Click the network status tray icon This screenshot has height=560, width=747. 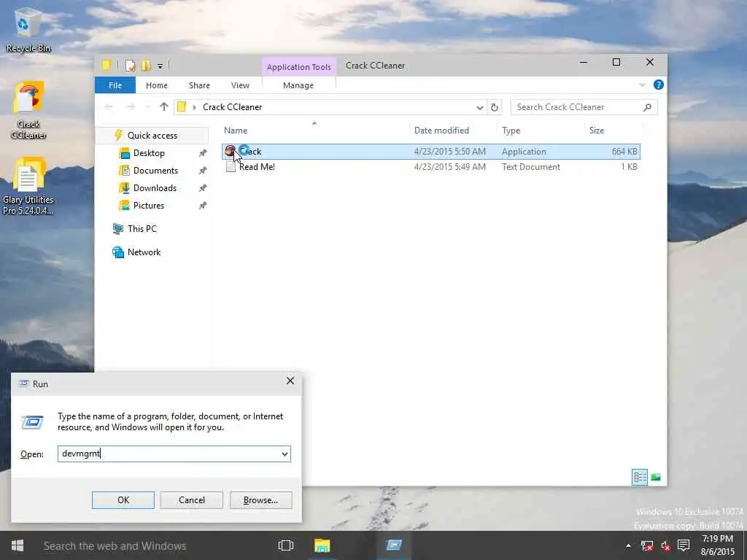click(x=646, y=545)
